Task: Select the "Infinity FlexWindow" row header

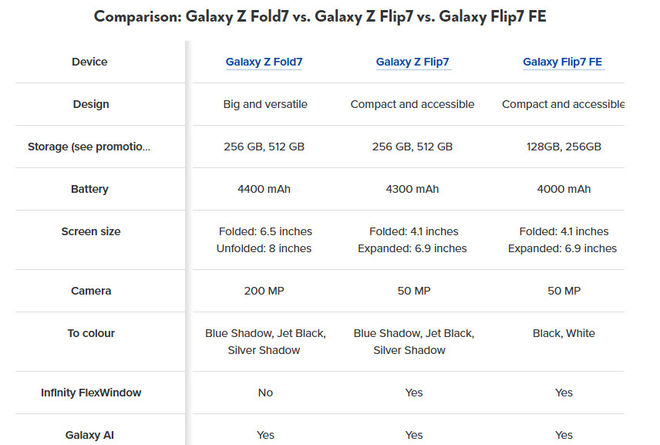Action: 90,393
